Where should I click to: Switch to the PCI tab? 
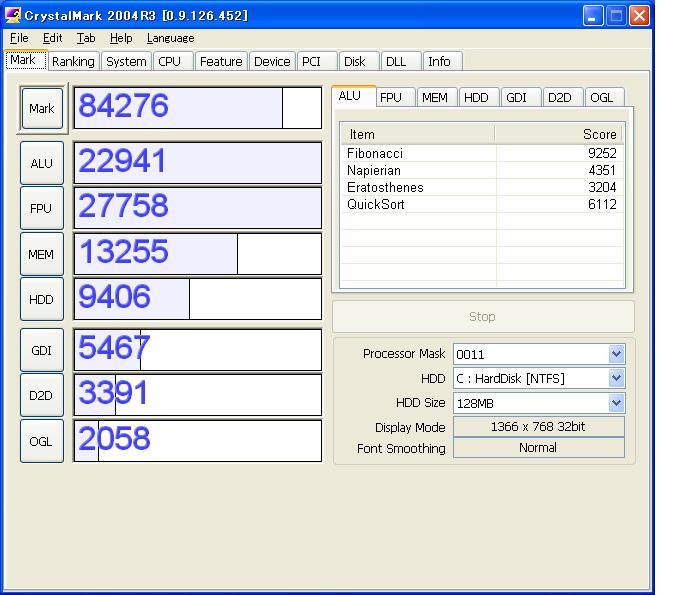[317, 61]
